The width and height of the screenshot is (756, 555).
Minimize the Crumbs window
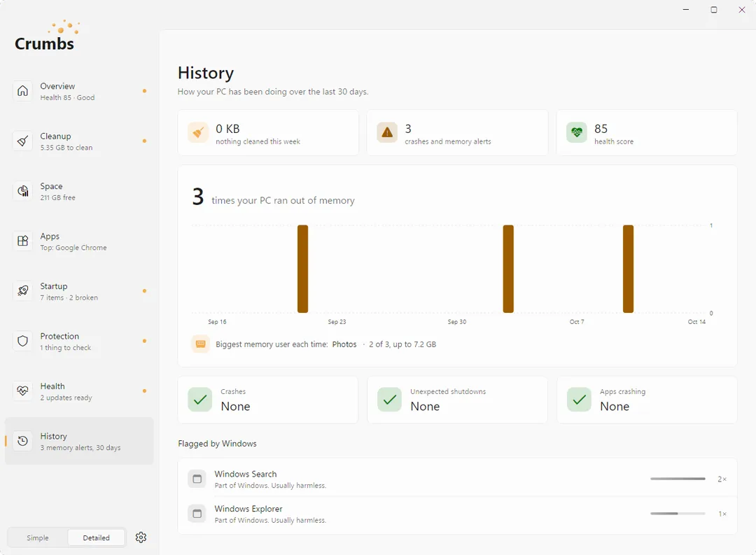[x=685, y=10]
